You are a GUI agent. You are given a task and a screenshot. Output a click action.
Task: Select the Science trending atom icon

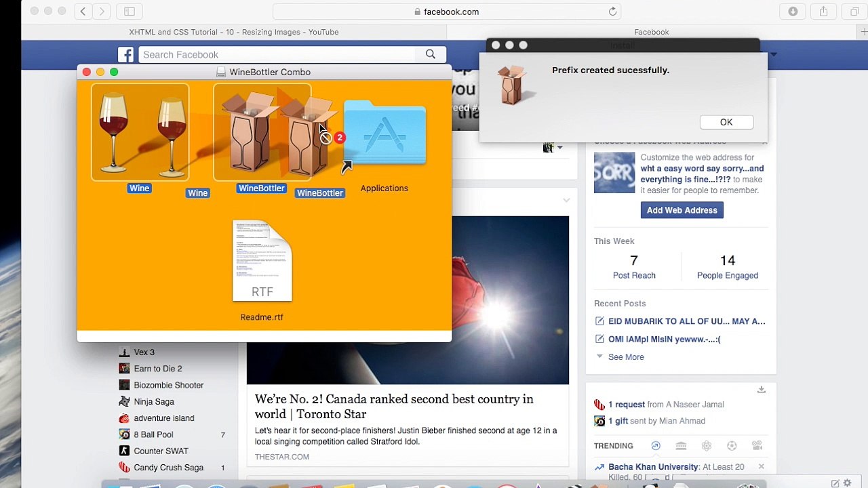tap(707, 446)
